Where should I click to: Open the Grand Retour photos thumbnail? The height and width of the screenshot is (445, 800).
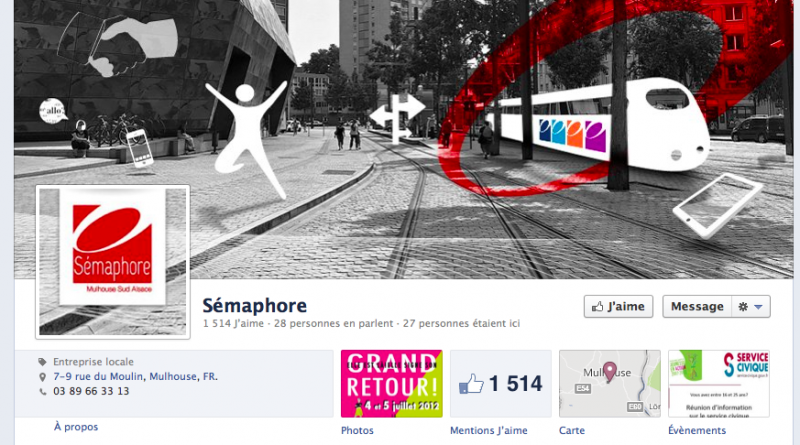tap(391, 384)
